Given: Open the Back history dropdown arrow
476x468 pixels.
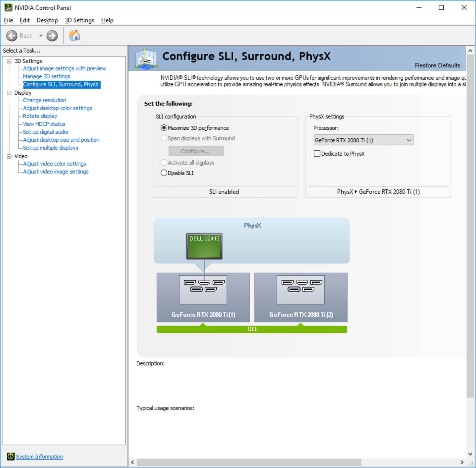Looking at the screenshot, I should (x=41, y=36).
